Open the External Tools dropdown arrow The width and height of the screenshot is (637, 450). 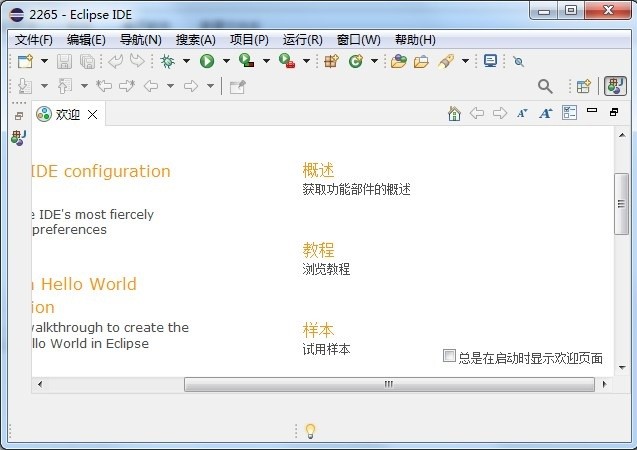(x=306, y=61)
